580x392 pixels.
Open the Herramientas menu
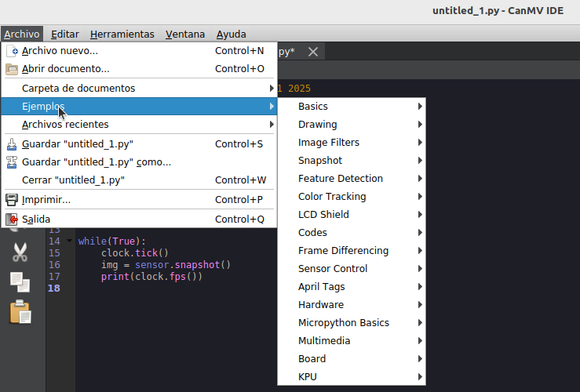[x=122, y=34]
